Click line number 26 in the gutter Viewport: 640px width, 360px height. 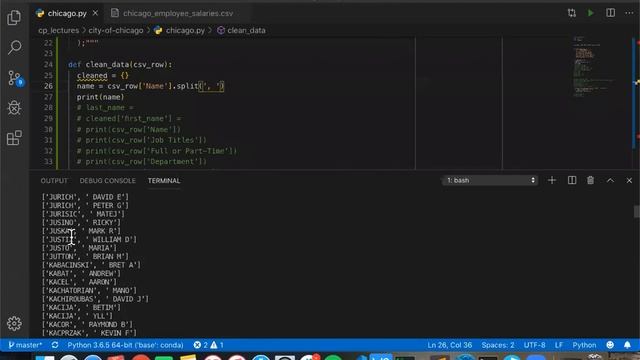pyautogui.click(x=48, y=86)
